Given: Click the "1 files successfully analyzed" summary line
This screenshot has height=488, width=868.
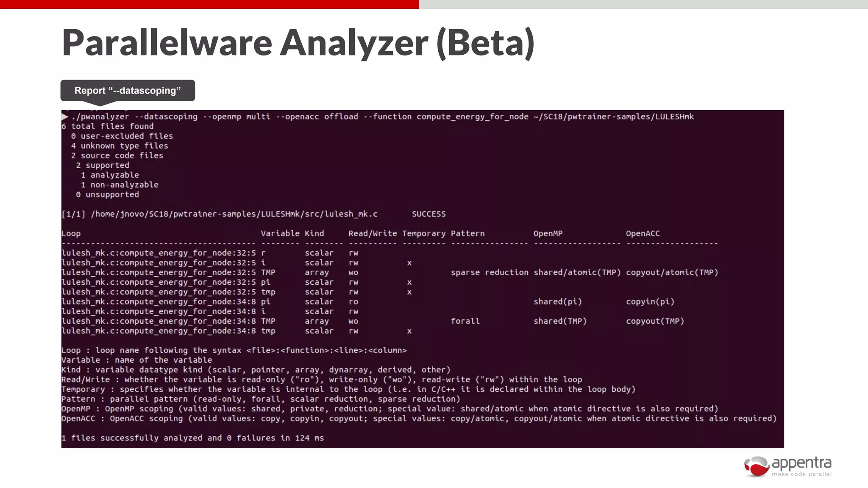Looking at the screenshot, I should tap(193, 438).
